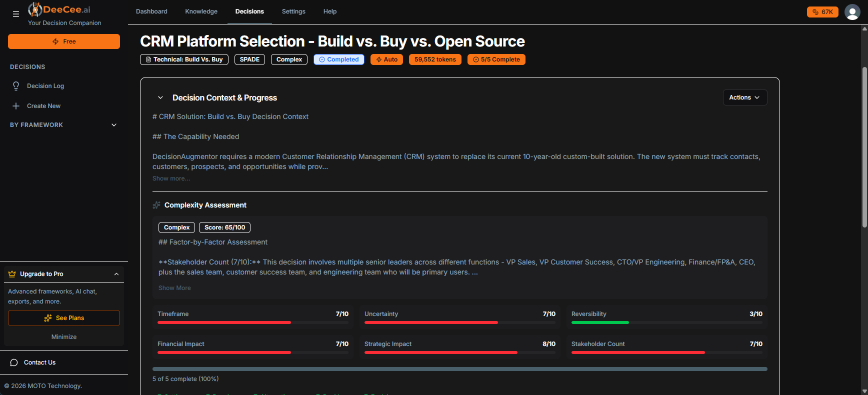The image size is (868, 395).
Task: Click Show more under decision context
Action: [171, 178]
